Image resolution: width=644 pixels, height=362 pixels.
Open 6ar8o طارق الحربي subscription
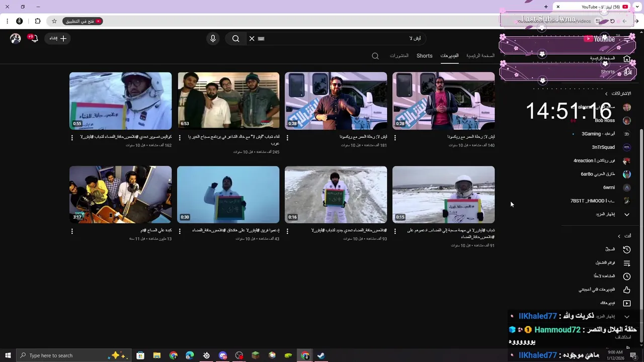[x=598, y=174]
